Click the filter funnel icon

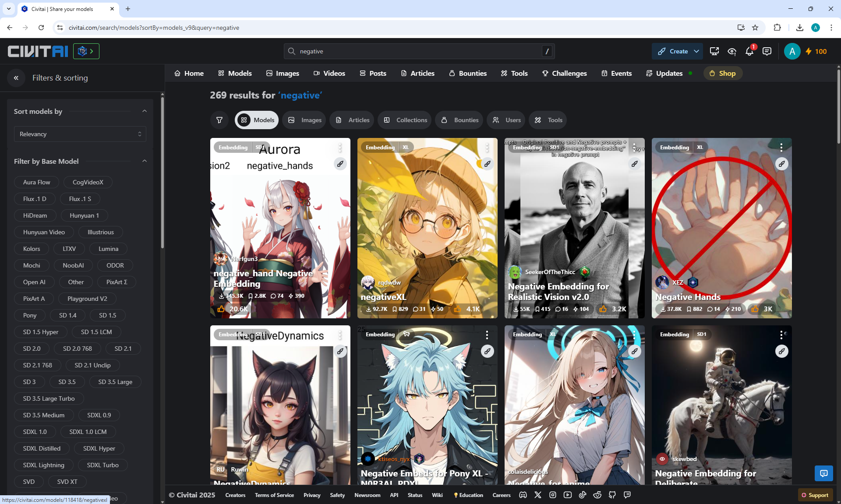click(219, 120)
